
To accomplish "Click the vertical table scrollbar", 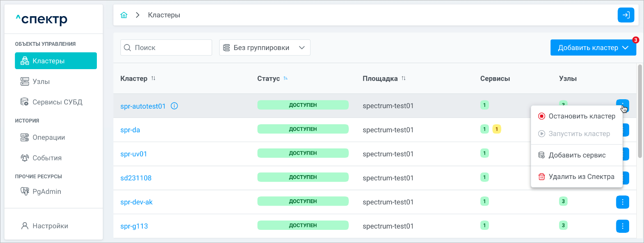I will [640, 111].
